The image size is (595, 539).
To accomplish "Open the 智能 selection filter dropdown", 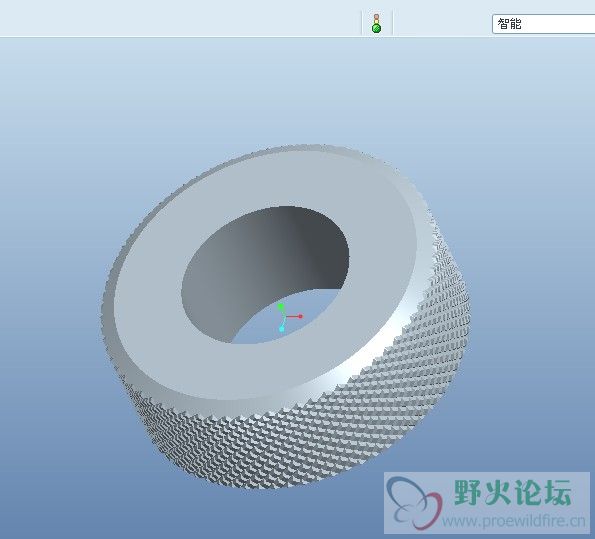I will coord(543,24).
